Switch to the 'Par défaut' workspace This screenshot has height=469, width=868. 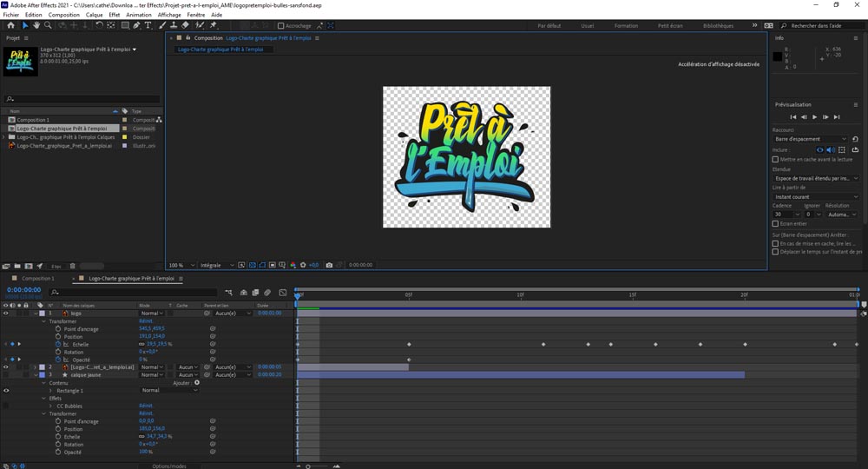(x=549, y=26)
